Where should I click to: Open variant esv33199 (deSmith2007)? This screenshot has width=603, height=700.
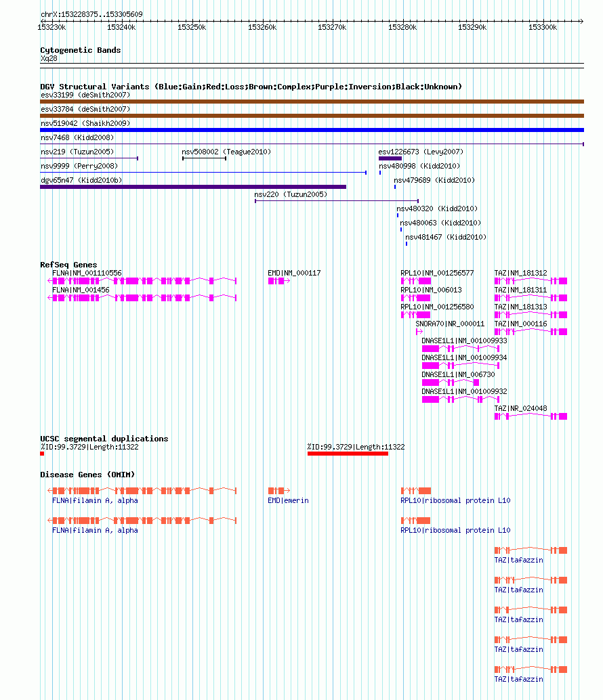click(x=312, y=102)
